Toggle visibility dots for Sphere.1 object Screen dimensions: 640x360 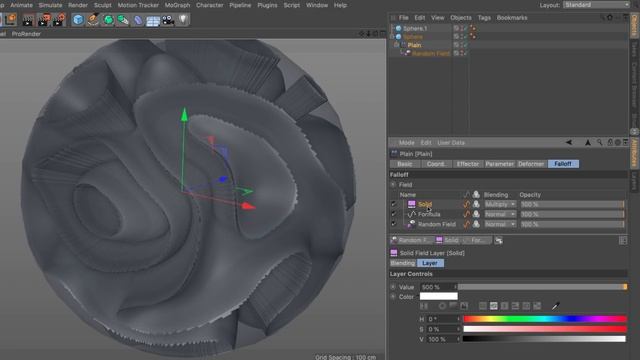tap(462, 28)
